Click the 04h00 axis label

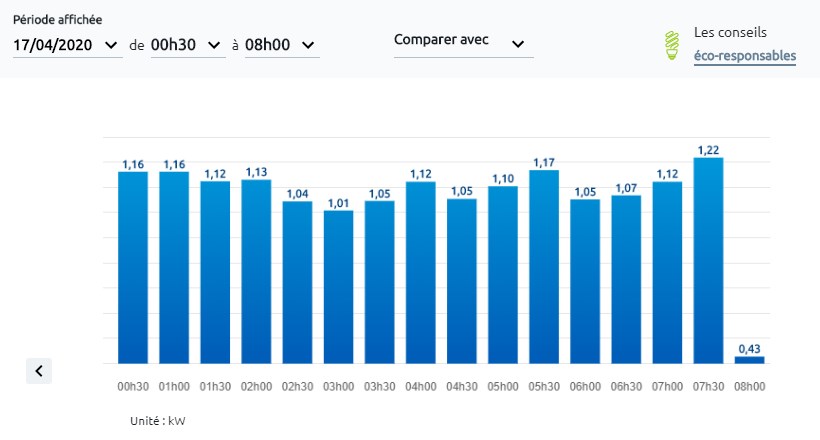point(420,387)
